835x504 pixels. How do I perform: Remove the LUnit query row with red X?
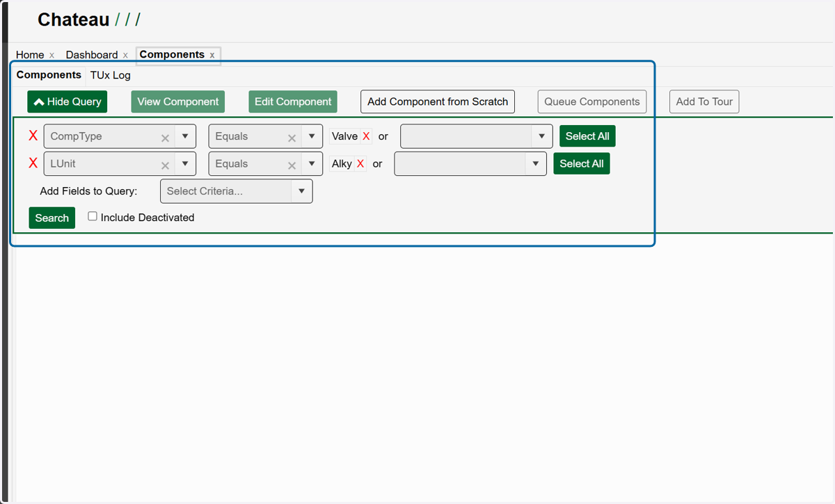click(x=33, y=163)
